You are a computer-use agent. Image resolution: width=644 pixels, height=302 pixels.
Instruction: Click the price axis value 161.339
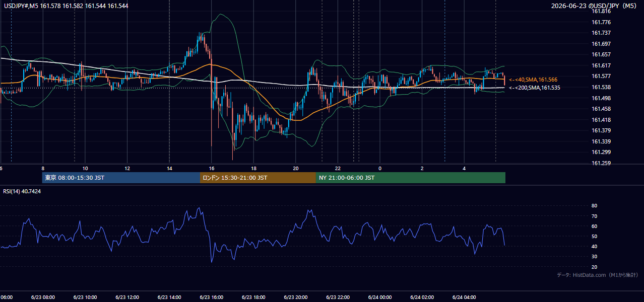[x=601, y=141]
